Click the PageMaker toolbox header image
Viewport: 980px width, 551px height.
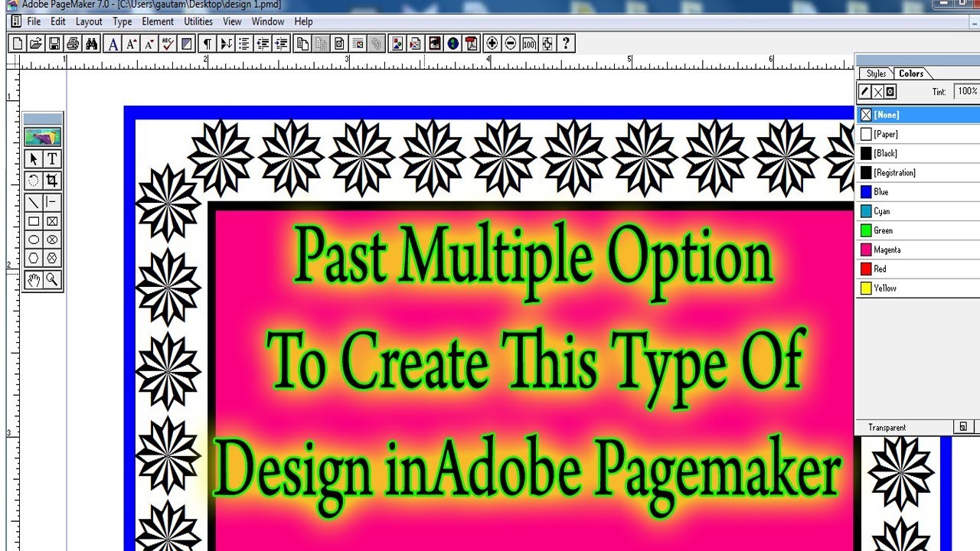43,137
